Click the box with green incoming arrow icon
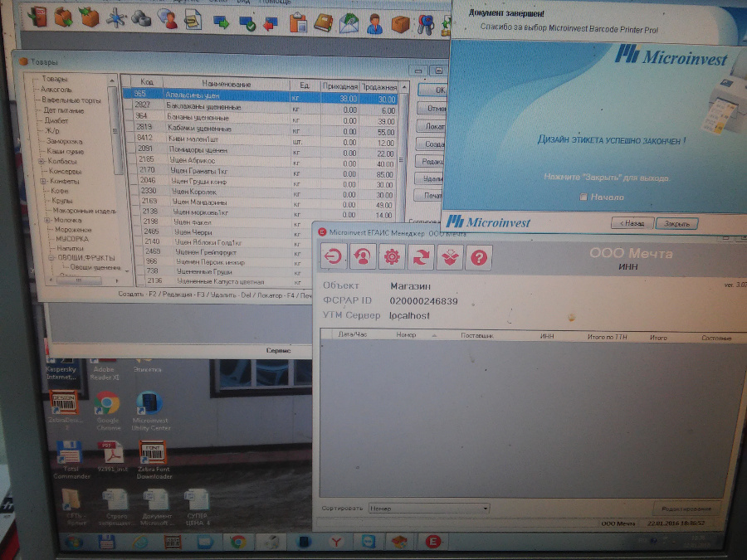747x560 pixels. [89, 17]
